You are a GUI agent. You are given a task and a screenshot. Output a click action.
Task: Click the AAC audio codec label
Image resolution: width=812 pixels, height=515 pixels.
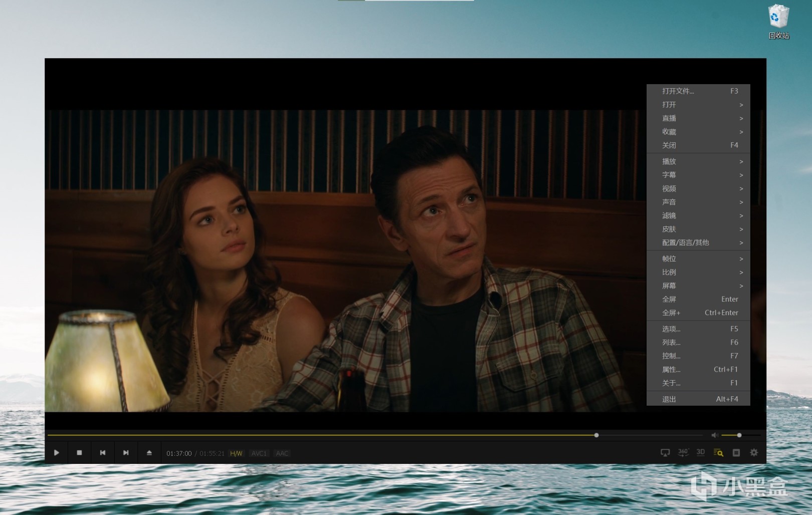282,453
